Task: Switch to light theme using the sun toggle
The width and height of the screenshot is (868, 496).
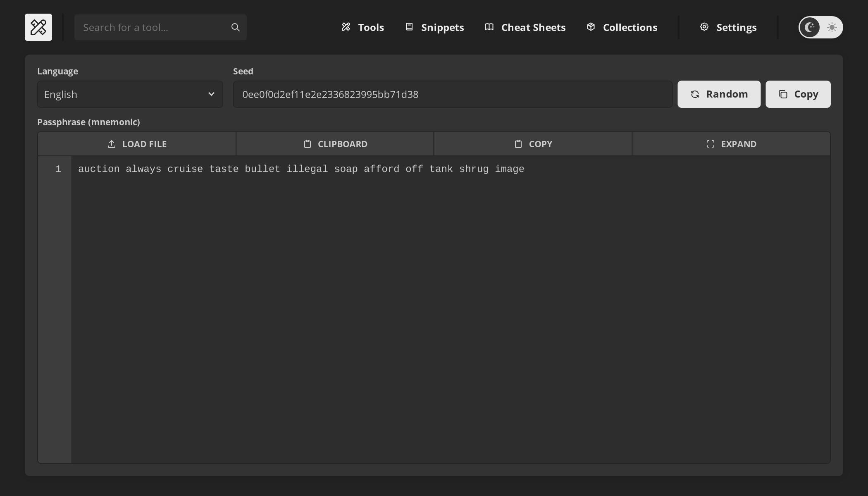Action: [832, 27]
